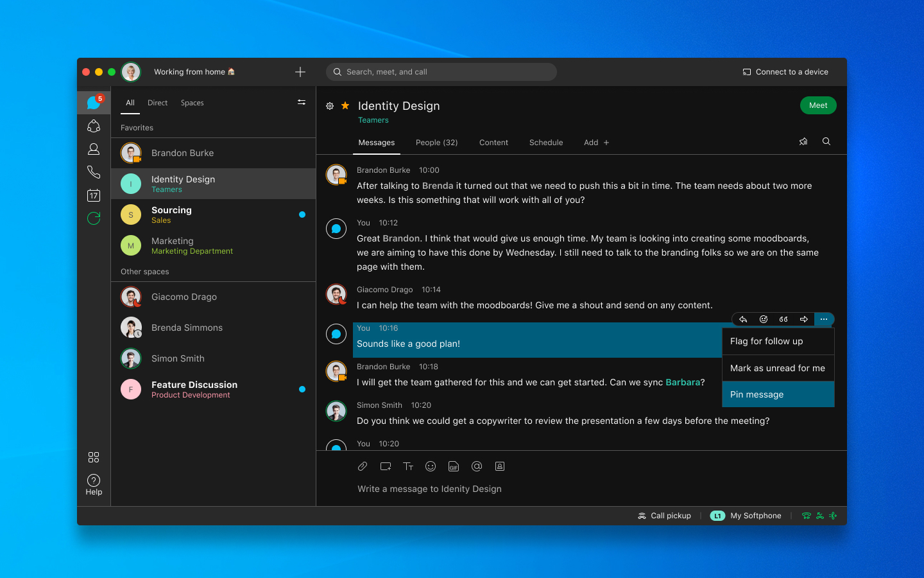Open the Schedule tab

point(546,143)
